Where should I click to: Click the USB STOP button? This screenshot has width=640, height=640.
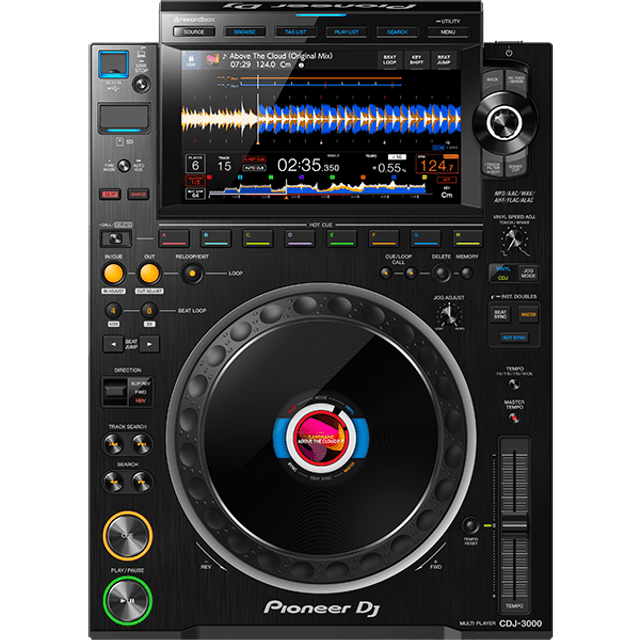(x=141, y=84)
